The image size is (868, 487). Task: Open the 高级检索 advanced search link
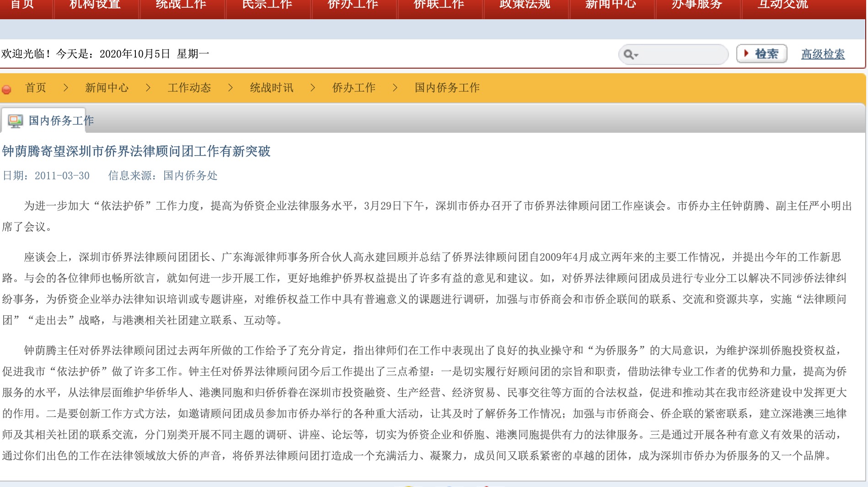[x=823, y=54]
